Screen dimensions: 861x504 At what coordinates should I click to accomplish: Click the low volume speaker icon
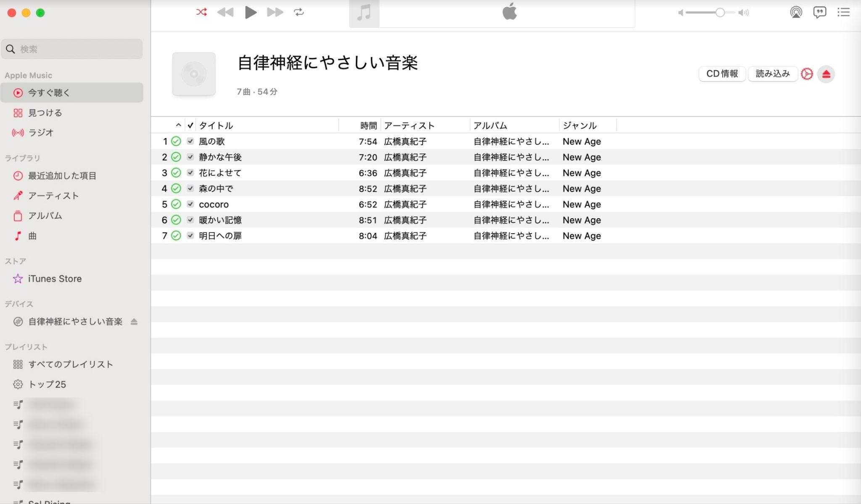(x=681, y=13)
